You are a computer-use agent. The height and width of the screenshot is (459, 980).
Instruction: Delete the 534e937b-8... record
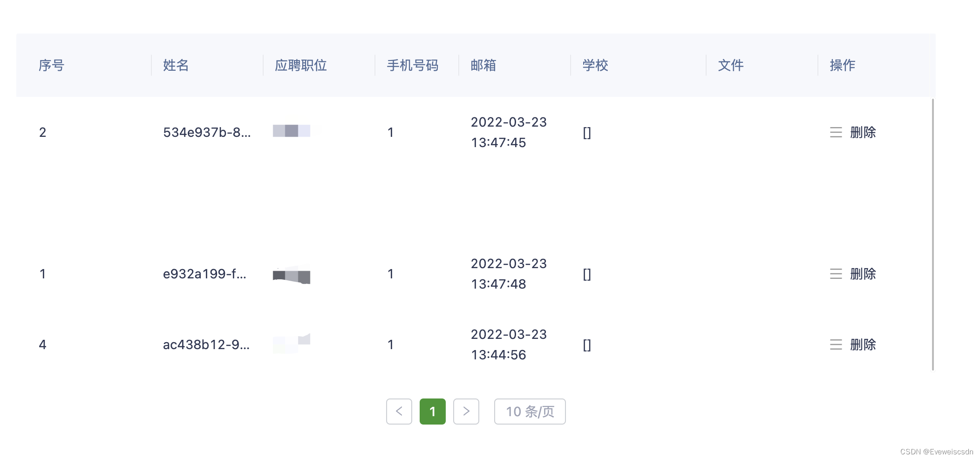(863, 132)
